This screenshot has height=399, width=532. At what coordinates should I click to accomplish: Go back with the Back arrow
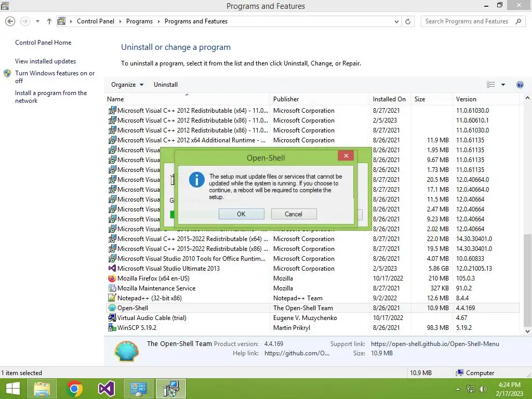tap(10, 21)
